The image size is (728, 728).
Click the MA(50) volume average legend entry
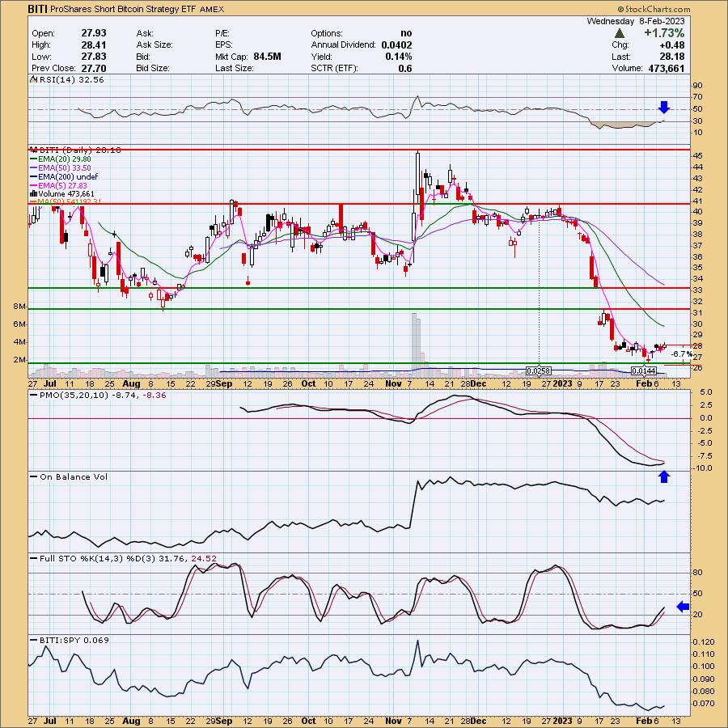coord(66,202)
